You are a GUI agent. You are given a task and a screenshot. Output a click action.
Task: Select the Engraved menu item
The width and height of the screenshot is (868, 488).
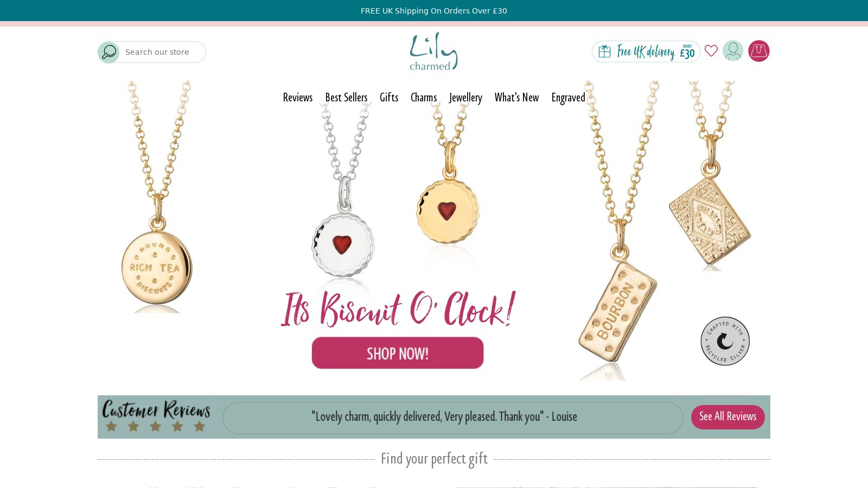568,98
